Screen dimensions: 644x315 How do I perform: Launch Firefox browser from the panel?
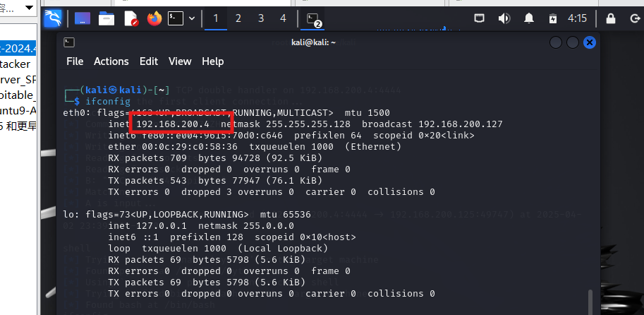154,18
